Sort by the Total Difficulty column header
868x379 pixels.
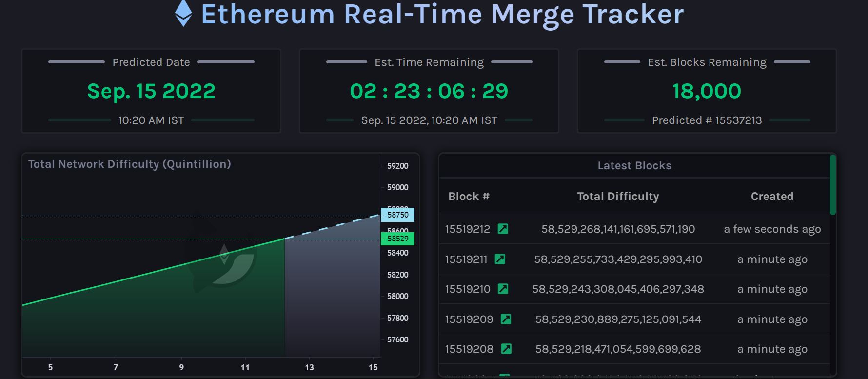point(617,196)
